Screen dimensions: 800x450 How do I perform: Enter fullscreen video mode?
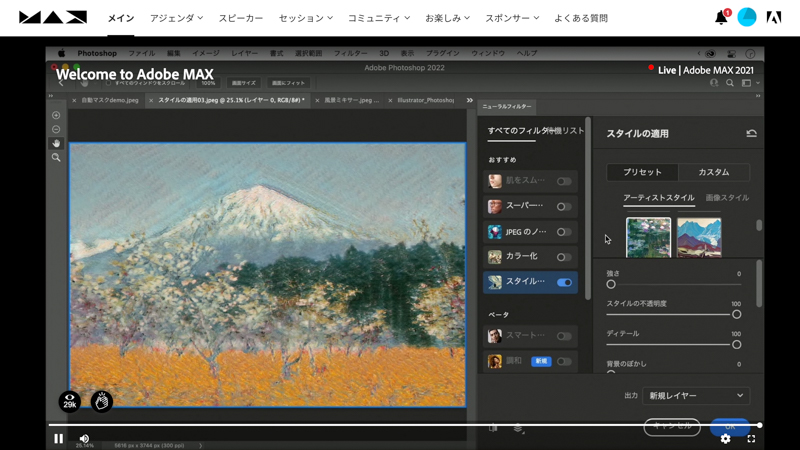(751, 439)
